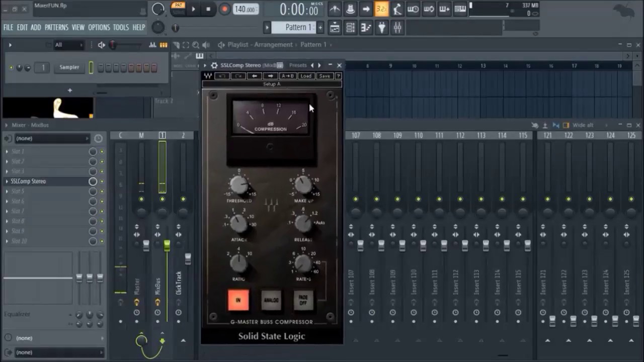Click the Save button in SSLComp toolbar
Viewport: 644px width, 362px height.
[x=325, y=76]
